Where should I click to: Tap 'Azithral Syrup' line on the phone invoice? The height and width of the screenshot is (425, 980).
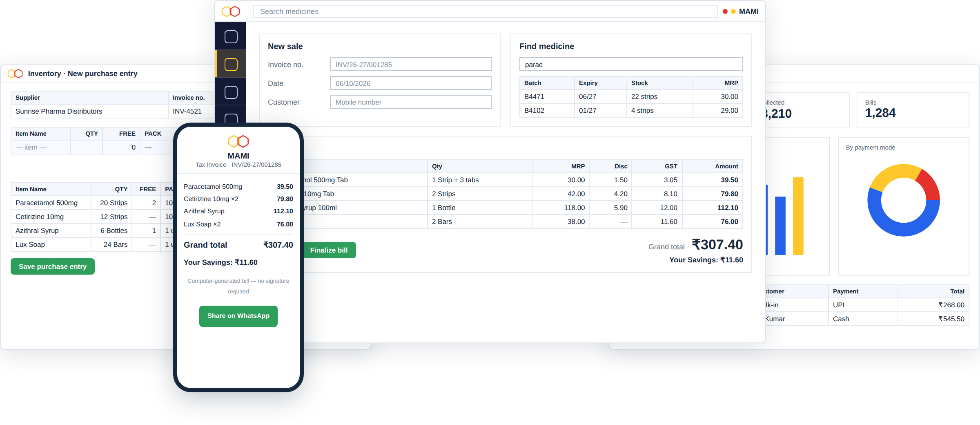pyautogui.click(x=238, y=211)
